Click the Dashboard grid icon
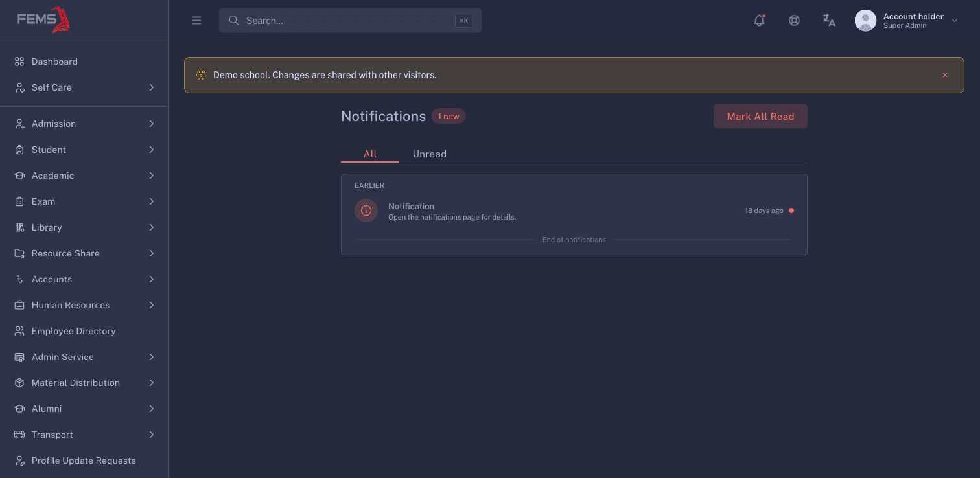This screenshot has height=478, width=980. [19, 62]
